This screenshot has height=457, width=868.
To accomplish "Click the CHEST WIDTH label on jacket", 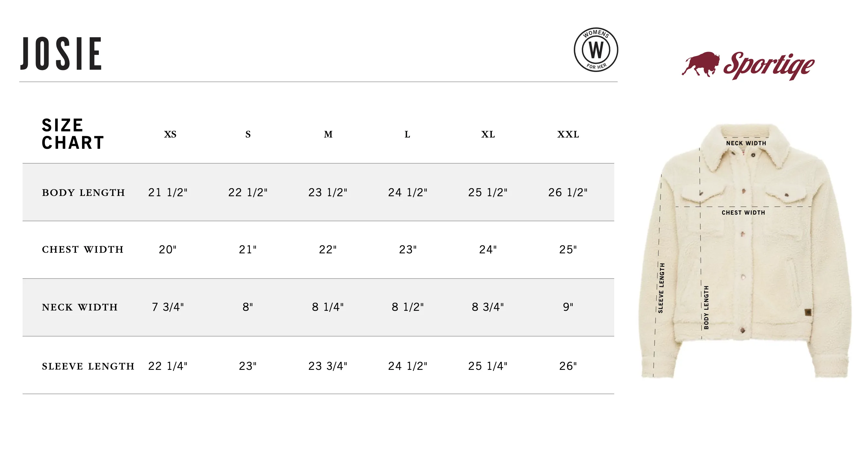I will 743,212.
